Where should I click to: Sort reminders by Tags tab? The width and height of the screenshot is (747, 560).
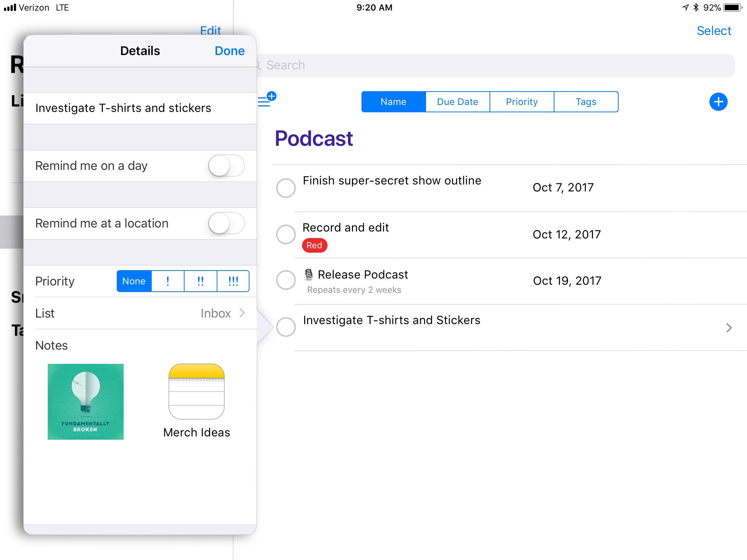tap(585, 102)
